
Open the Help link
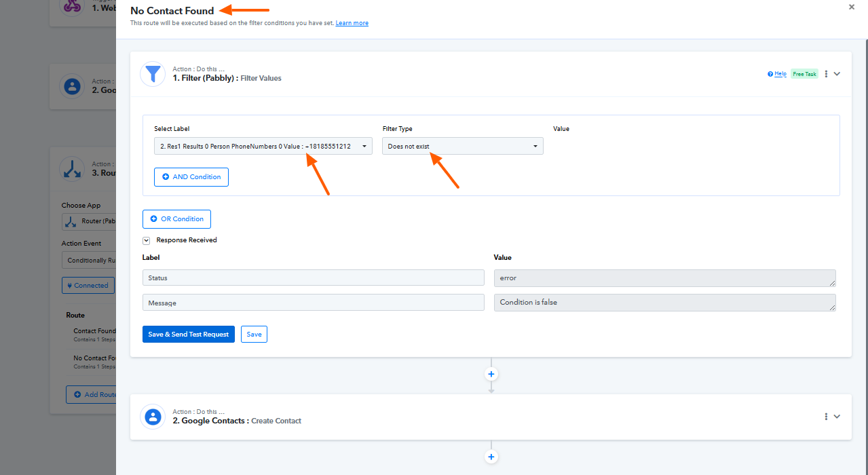(x=777, y=74)
